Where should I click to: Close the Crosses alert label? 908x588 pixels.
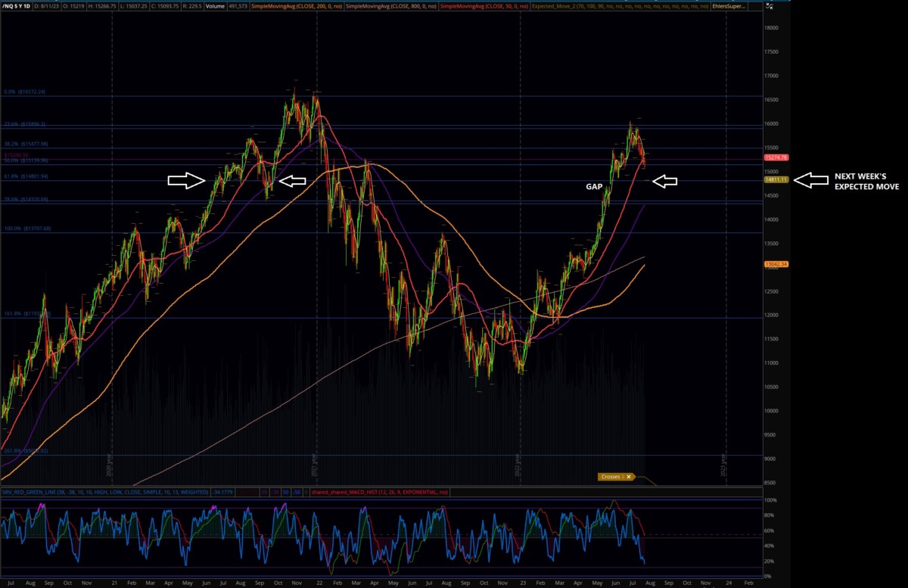(628, 477)
